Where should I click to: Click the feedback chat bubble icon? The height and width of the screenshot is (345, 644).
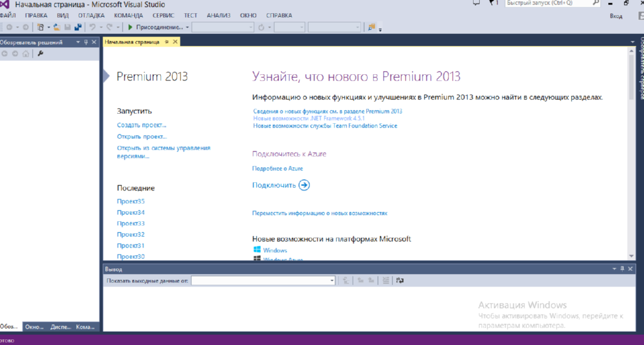tap(476, 3)
